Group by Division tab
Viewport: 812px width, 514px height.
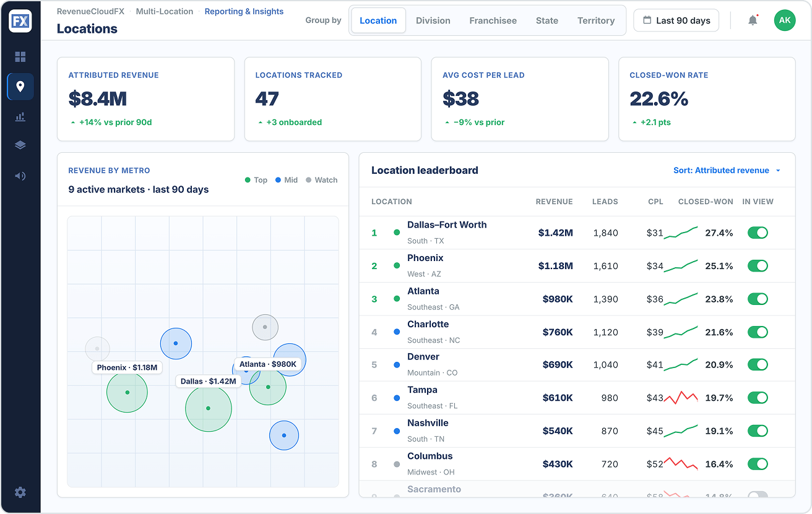pos(433,20)
